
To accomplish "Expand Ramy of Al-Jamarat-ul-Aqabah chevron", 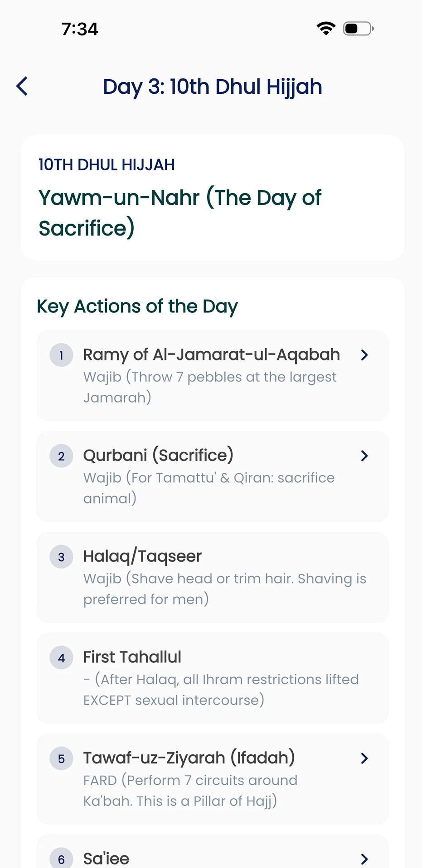I will [364, 355].
